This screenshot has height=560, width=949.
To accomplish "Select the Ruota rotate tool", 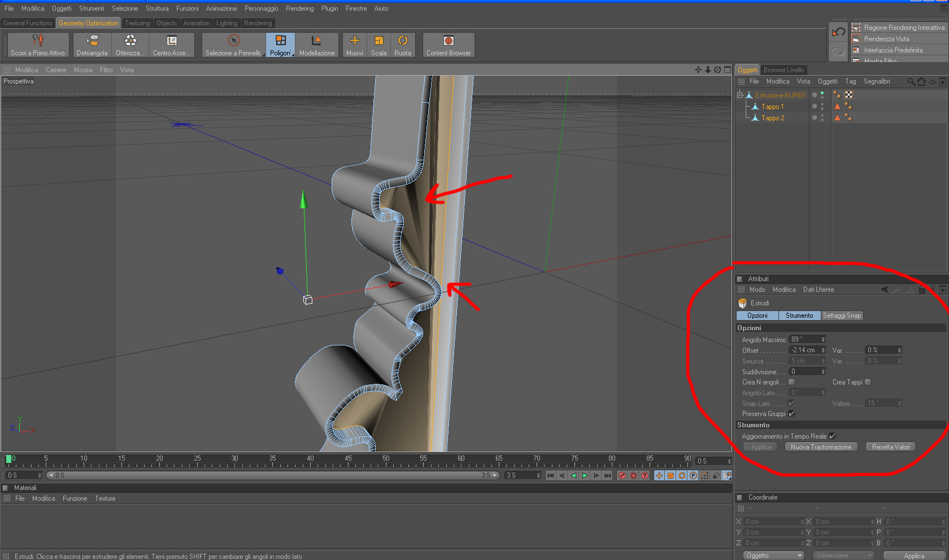I will pyautogui.click(x=403, y=45).
